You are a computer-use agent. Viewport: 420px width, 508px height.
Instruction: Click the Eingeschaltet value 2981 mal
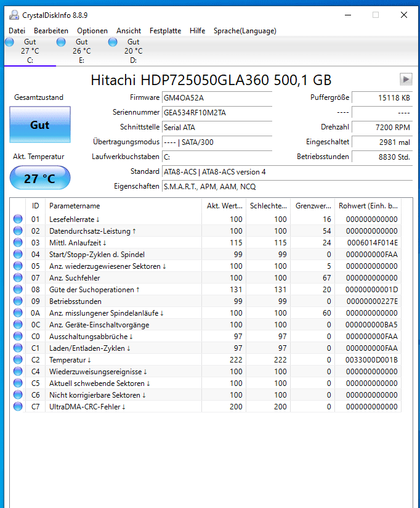382,142
